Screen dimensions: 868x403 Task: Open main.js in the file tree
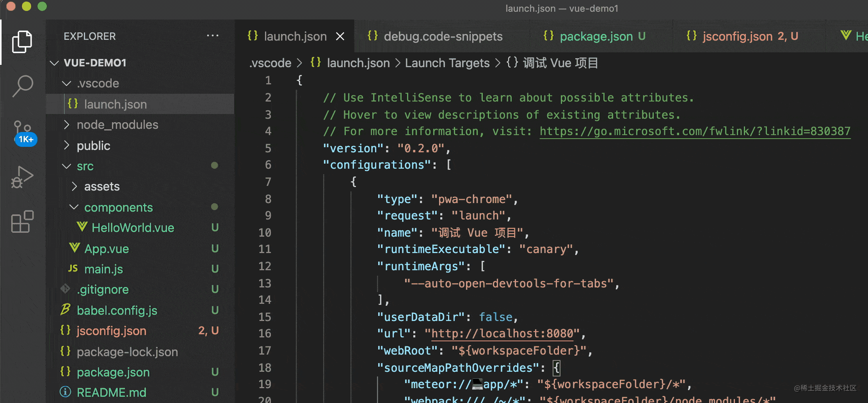point(103,269)
